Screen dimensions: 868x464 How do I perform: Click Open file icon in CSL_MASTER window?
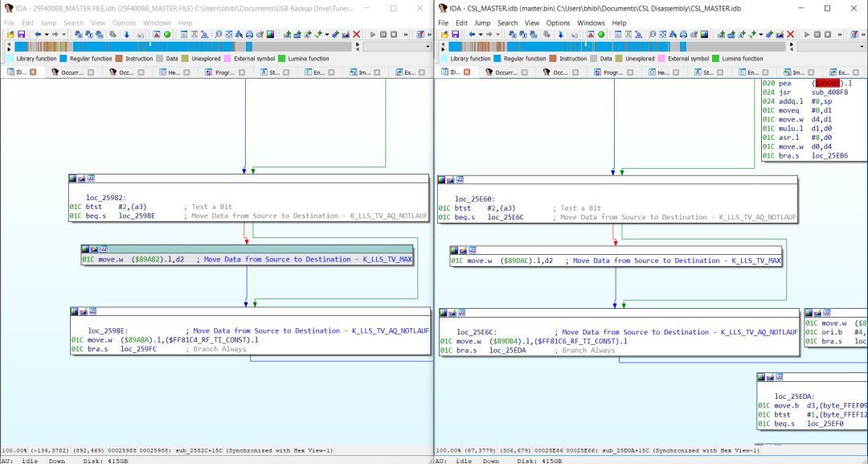click(x=444, y=35)
